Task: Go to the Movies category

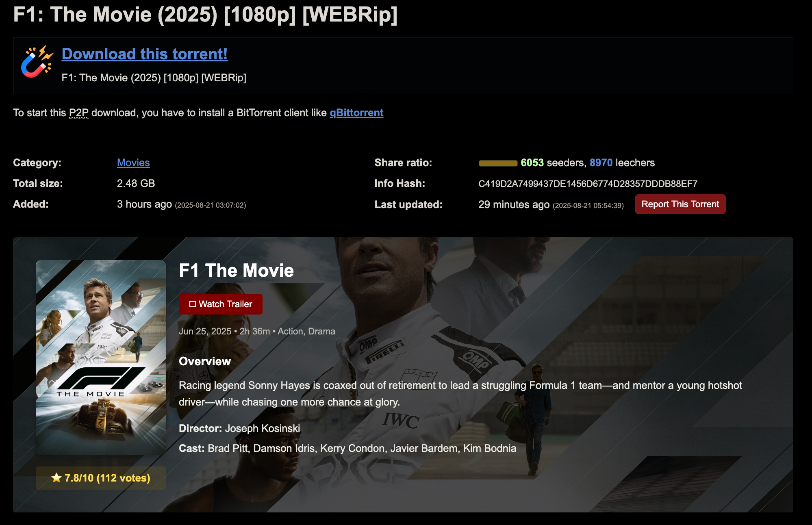Action: (x=133, y=163)
